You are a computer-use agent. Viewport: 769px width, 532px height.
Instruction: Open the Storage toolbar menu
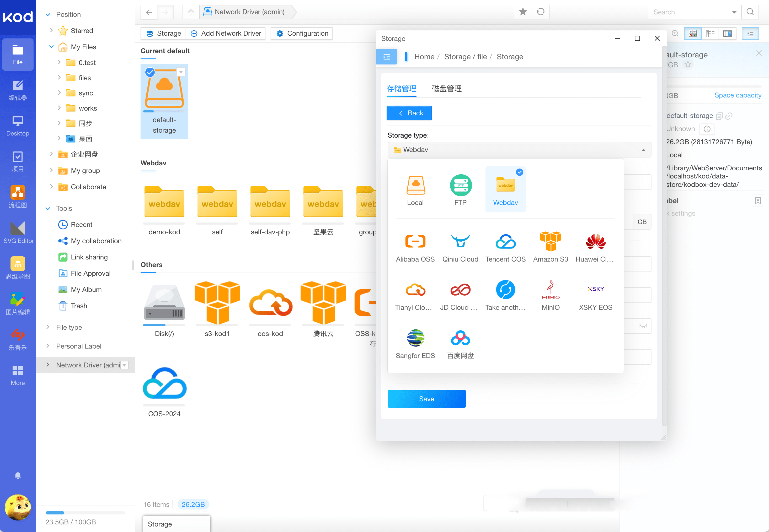(x=163, y=33)
